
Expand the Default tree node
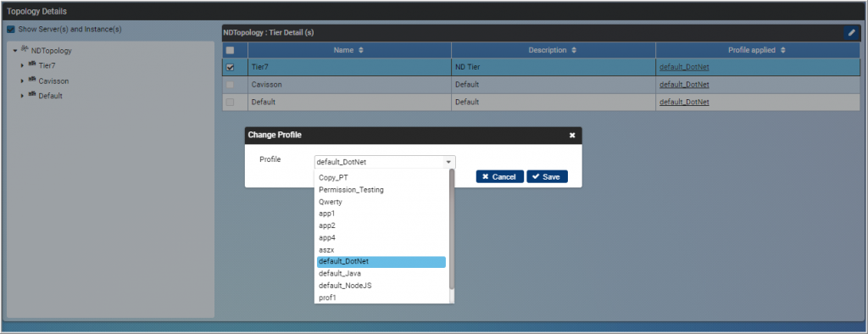click(23, 96)
